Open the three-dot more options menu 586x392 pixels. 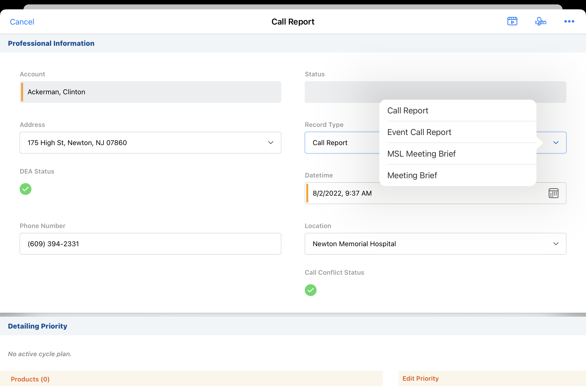click(x=569, y=22)
